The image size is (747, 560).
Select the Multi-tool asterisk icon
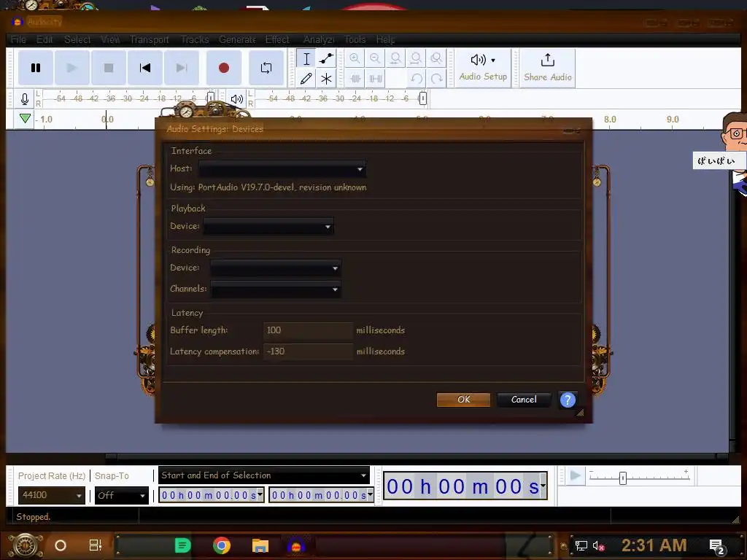(x=326, y=79)
